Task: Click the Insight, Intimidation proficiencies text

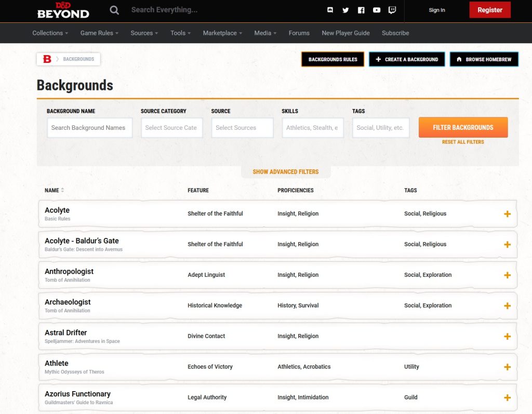Action: (303, 397)
